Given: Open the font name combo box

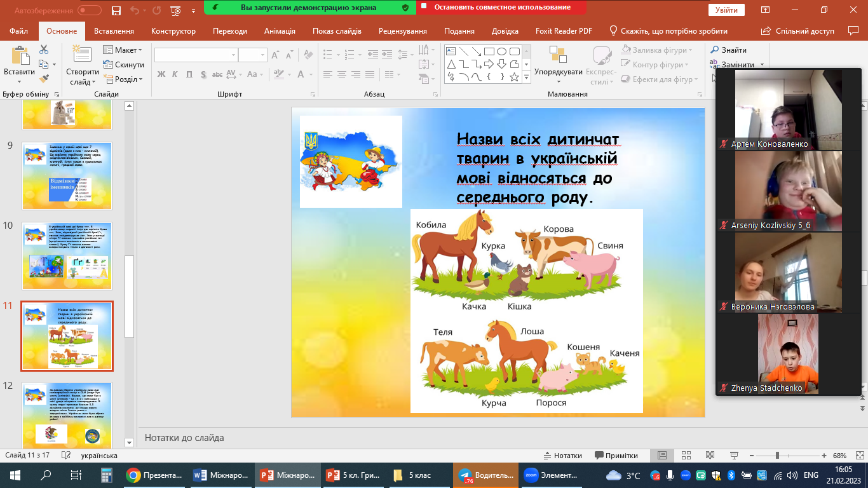Looking at the screenshot, I should pyautogui.click(x=195, y=55).
